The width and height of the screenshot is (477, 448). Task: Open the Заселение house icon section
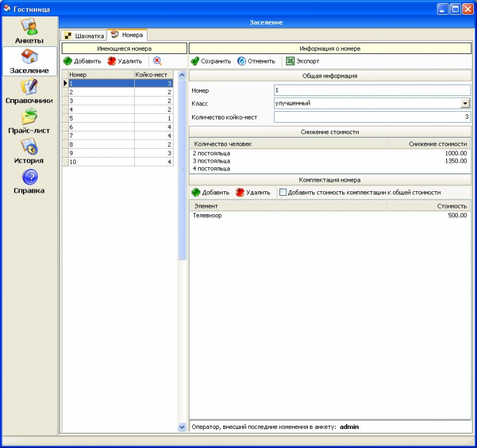[x=29, y=62]
